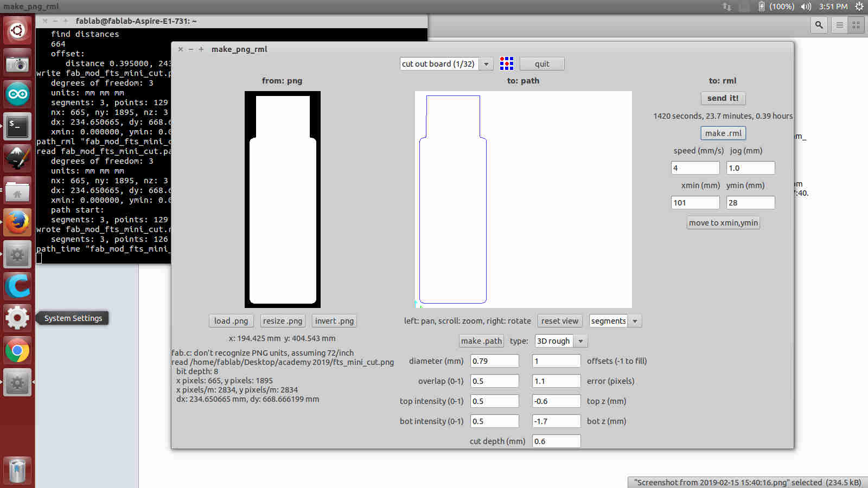Click the diameter (mm) field showing 0.79

pyautogui.click(x=495, y=361)
